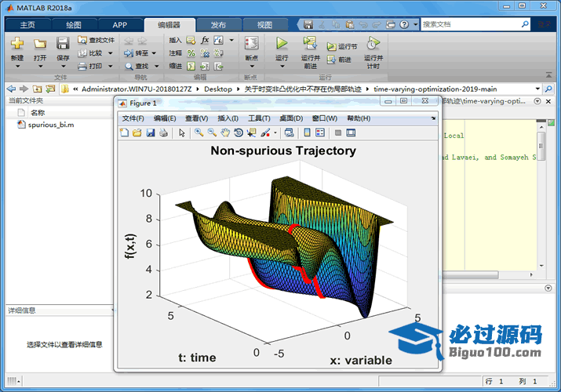Click the uncomment icon in the 注释 row
Viewport: 561px width, 392px height.
pyautogui.click(x=205, y=53)
